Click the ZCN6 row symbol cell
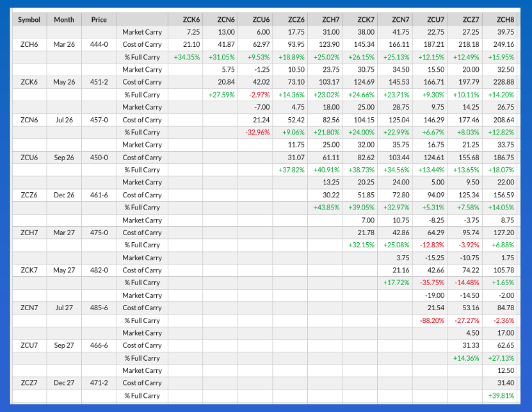The image size is (532, 412). (x=29, y=120)
